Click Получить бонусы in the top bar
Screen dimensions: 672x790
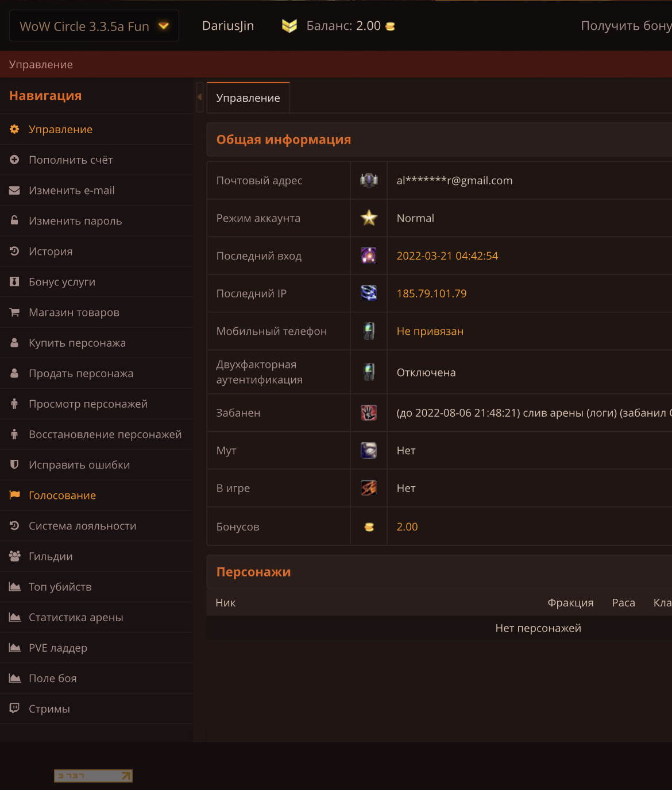pos(625,26)
